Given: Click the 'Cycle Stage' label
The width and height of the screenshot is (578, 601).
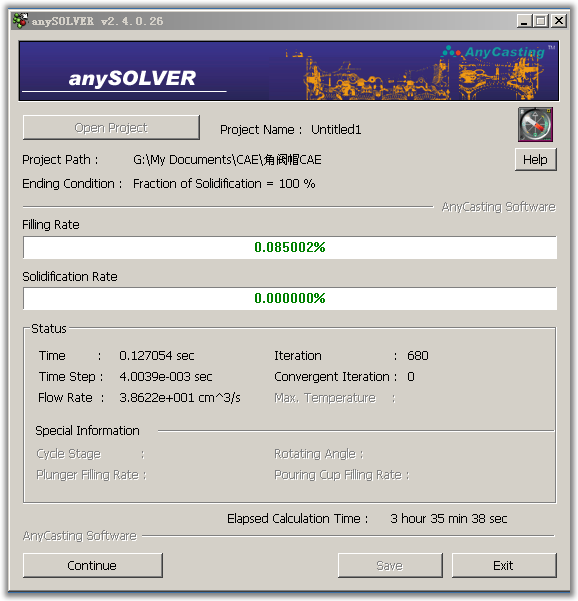Looking at the screenshot, I should pyautogui.click(x=69, y=454).
